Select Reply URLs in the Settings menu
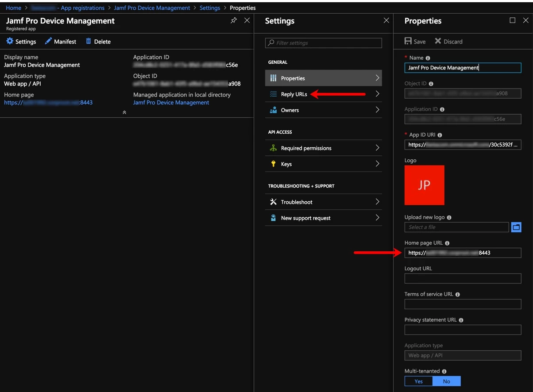The width and height of the screenshot is (533, 392). (x=323, y=94)
